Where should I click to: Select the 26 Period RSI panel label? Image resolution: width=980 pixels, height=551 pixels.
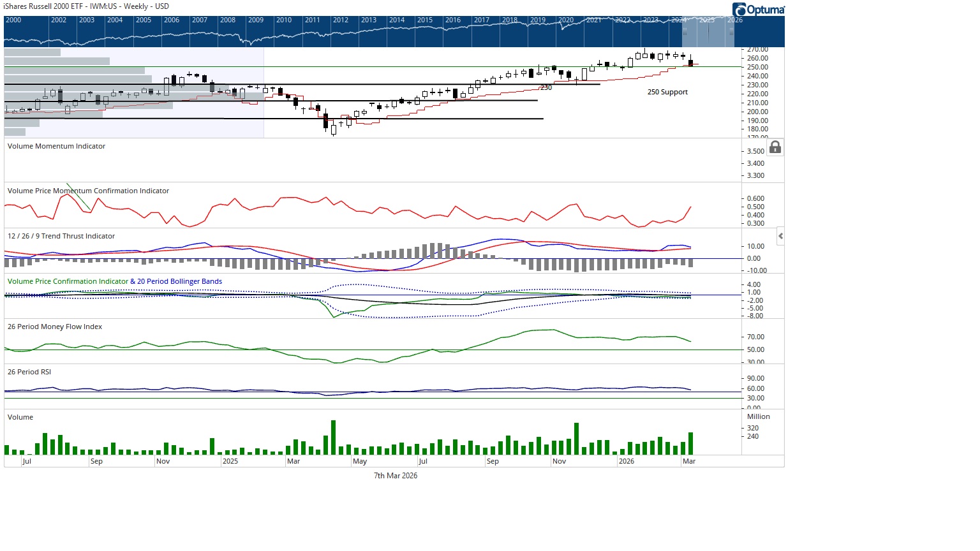coord(29,372)
